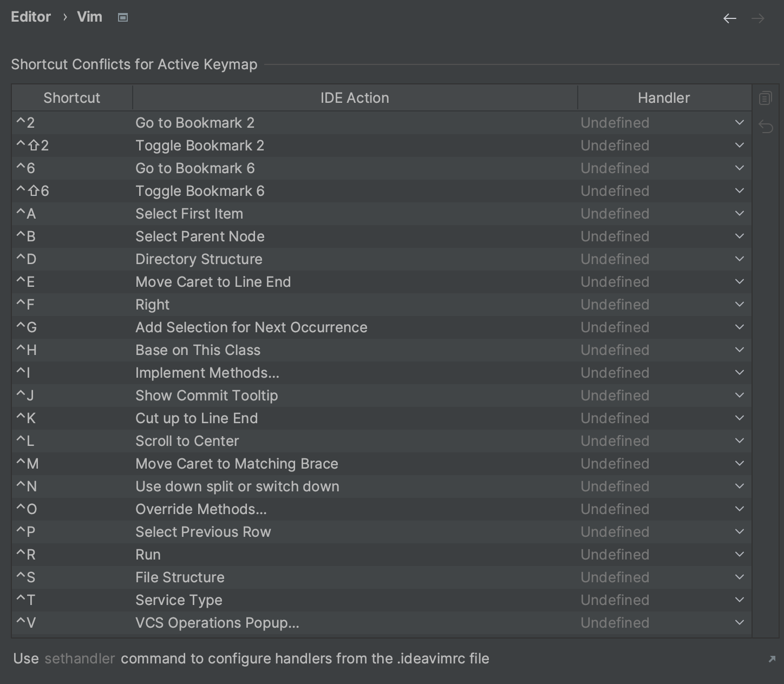The height and width of the screenshot is (684, 784).
Task: Expand Handler dropdown for VCS Operations Popup
Action: (739, 623)
